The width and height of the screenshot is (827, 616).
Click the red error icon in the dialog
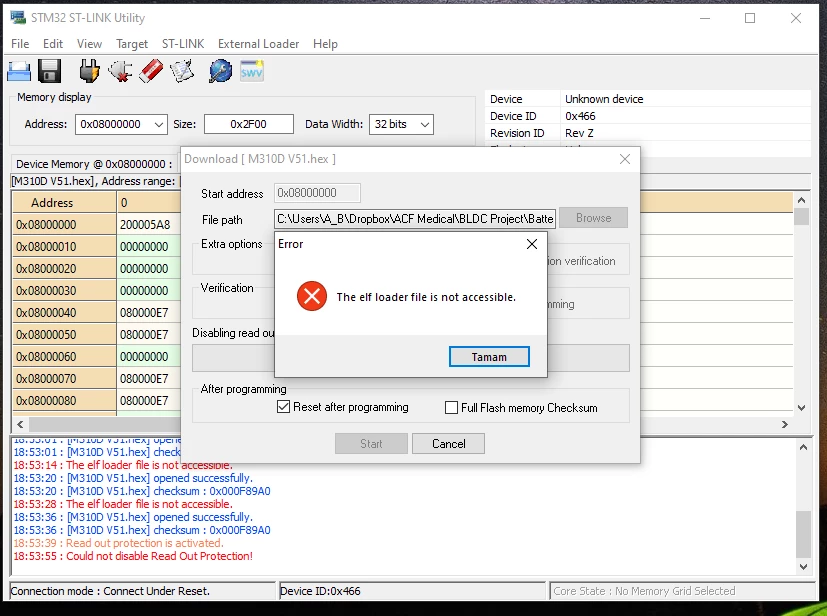[312, 296]
